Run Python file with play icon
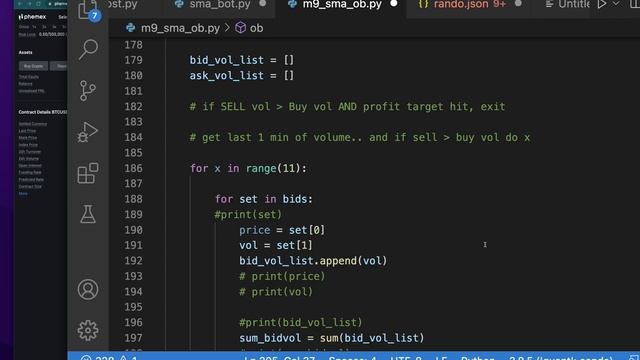 [602, 4]
